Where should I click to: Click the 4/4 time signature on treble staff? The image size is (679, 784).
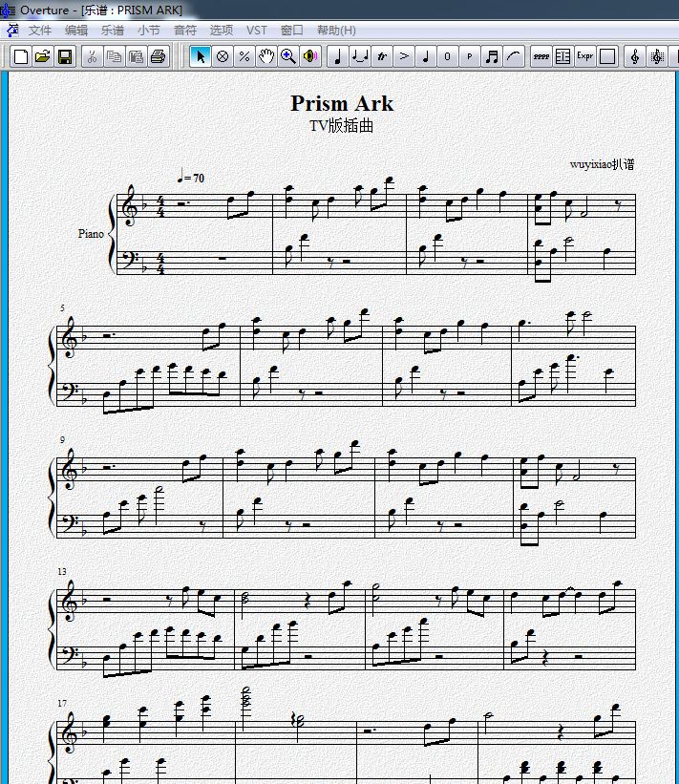(160, 206)
